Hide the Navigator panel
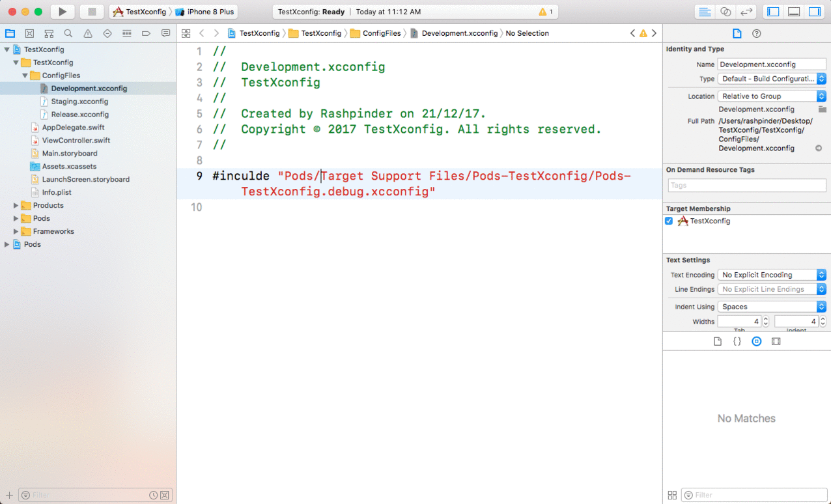Image resolution: width=831 pixels, height=504 pixels. click(773, 11)
